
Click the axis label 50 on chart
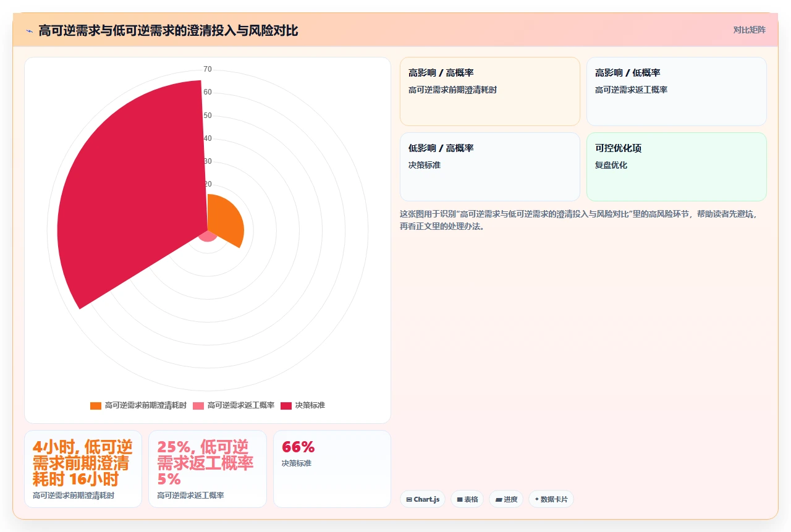point(208,116)
